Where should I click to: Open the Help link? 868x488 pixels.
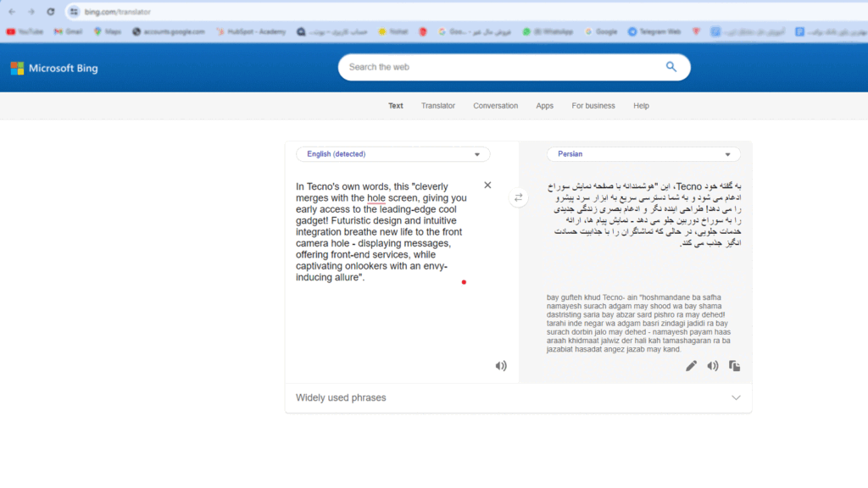point(641,106)
